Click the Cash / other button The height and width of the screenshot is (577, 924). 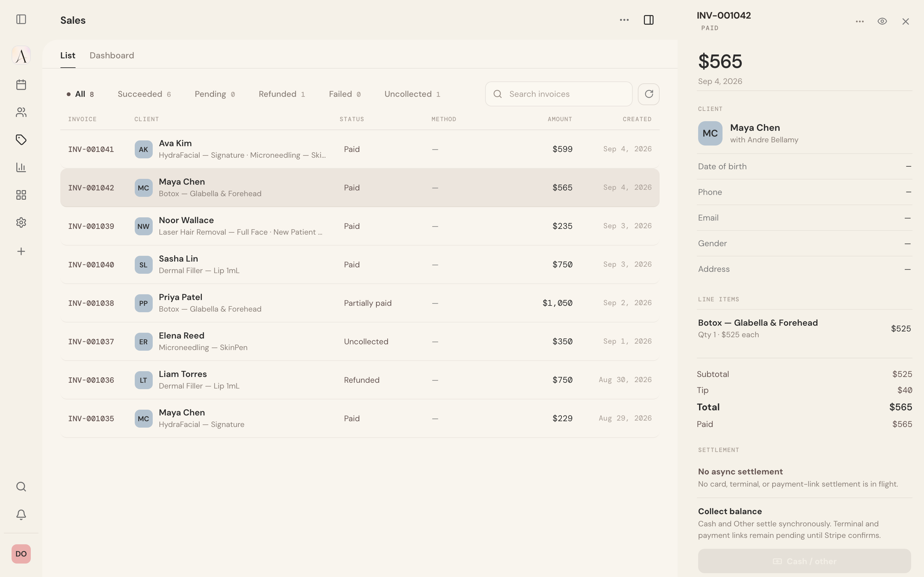[x=805, y=561]
